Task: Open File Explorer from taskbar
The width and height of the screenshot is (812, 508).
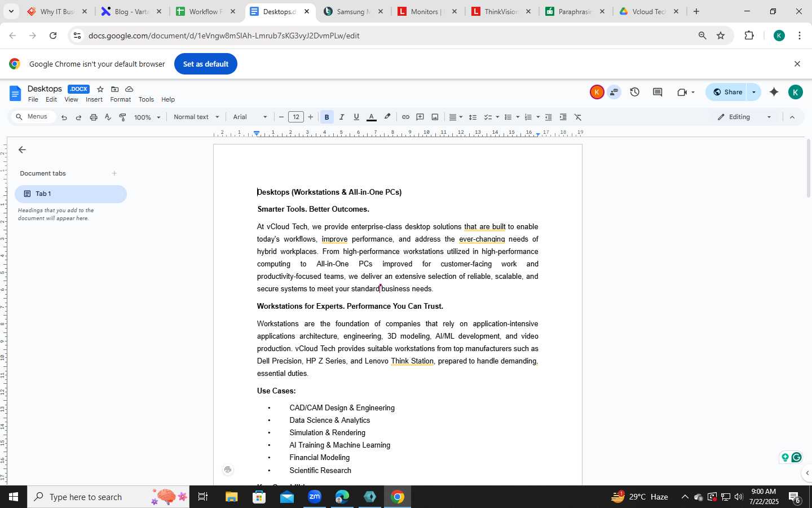Action: [232, 497]
